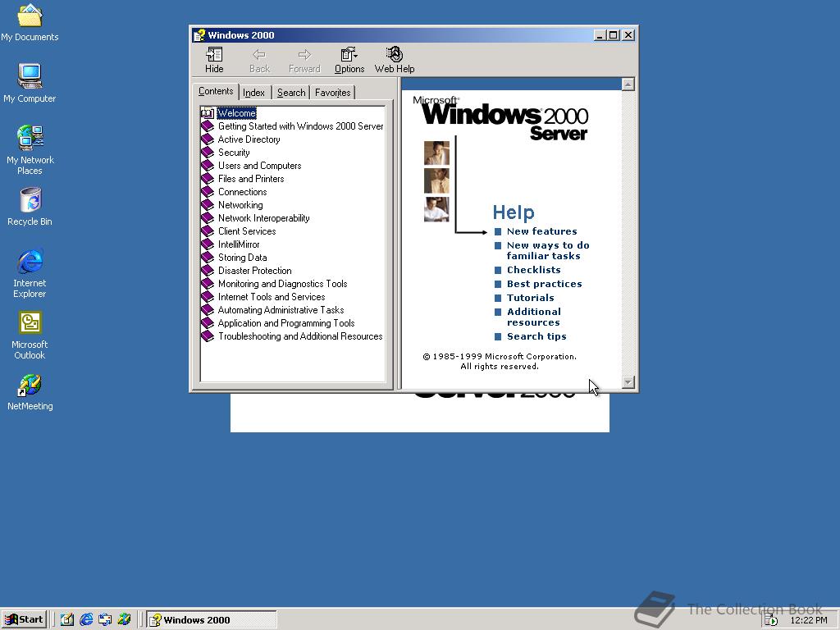Click book icon next to Users and Computers
This screenshot has height=630, width=840.
coord(208,166)
